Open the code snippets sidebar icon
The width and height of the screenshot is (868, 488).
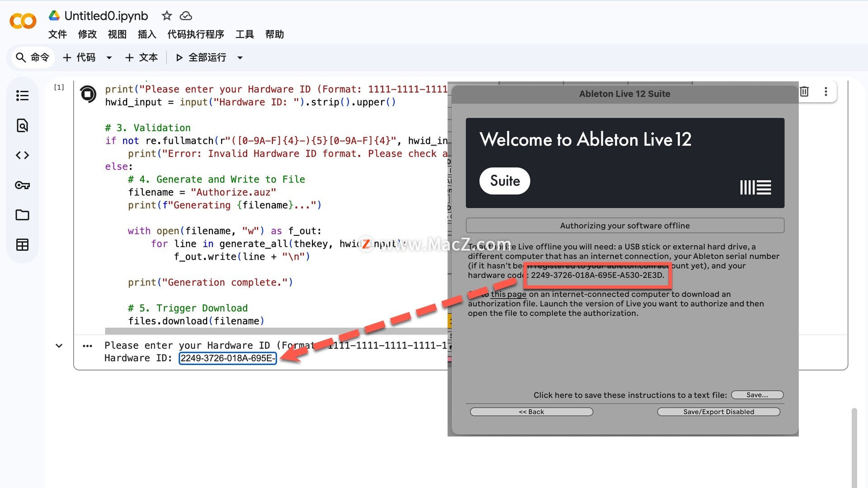point(22,155)
